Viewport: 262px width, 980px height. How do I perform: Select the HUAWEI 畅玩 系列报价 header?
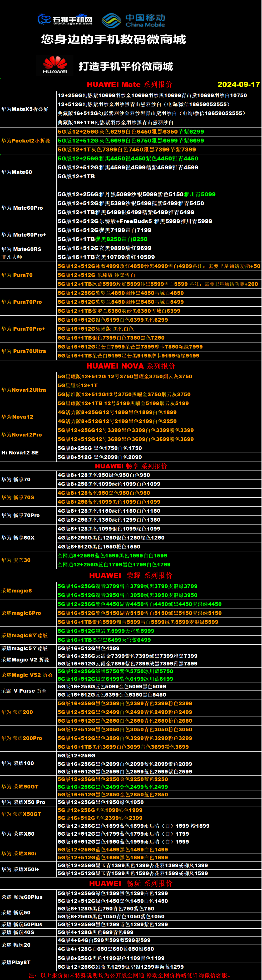131,883
